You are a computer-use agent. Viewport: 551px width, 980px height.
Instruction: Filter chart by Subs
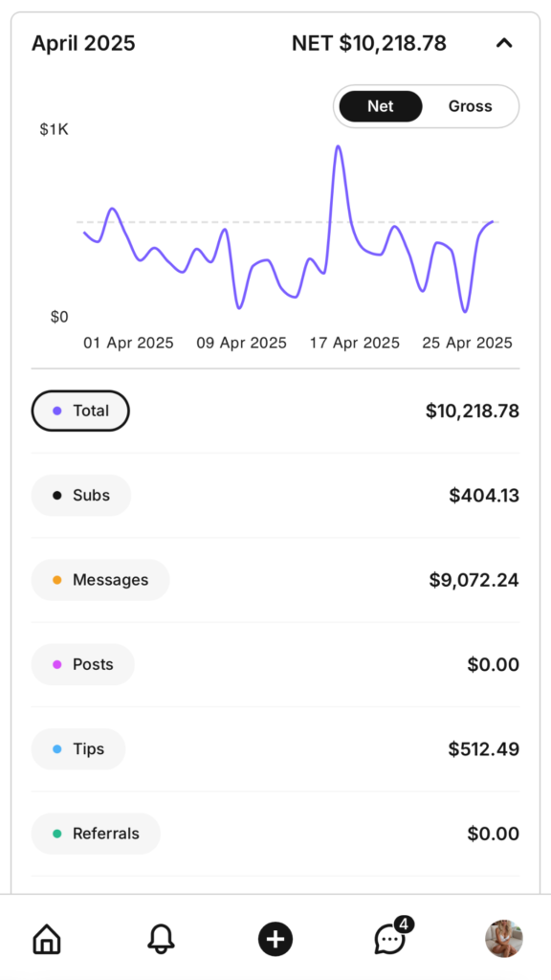pyautogui.click(x=81, y=496)
